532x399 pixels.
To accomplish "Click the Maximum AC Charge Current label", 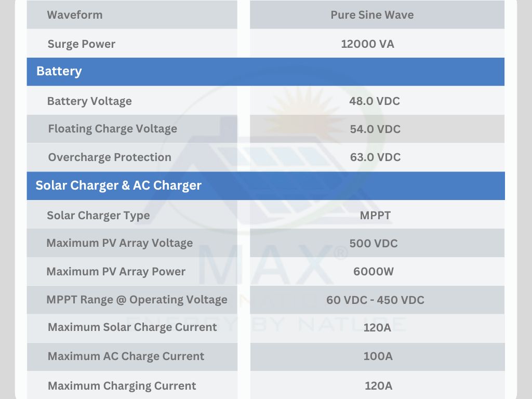I will pos(126,356).
